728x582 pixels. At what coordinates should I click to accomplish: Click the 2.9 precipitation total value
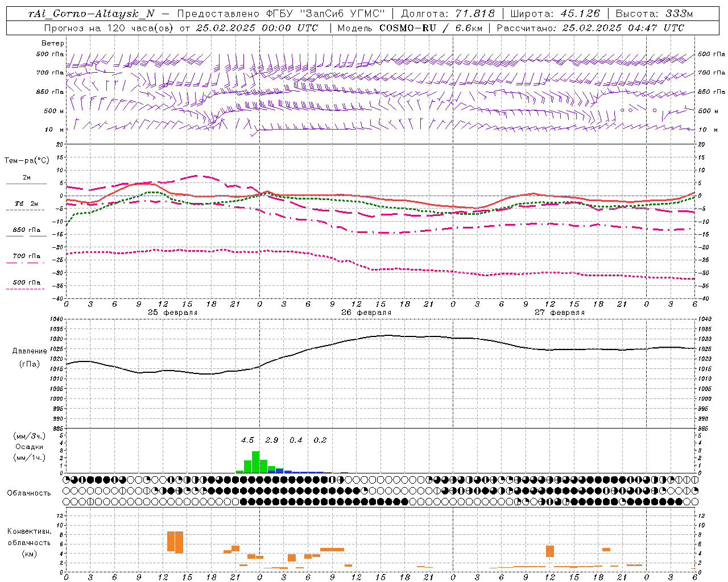272,440
